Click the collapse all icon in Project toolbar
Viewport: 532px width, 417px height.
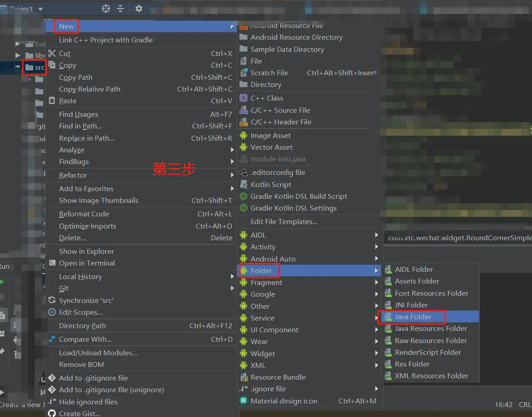pyautogui.click(x=120, y=9)
